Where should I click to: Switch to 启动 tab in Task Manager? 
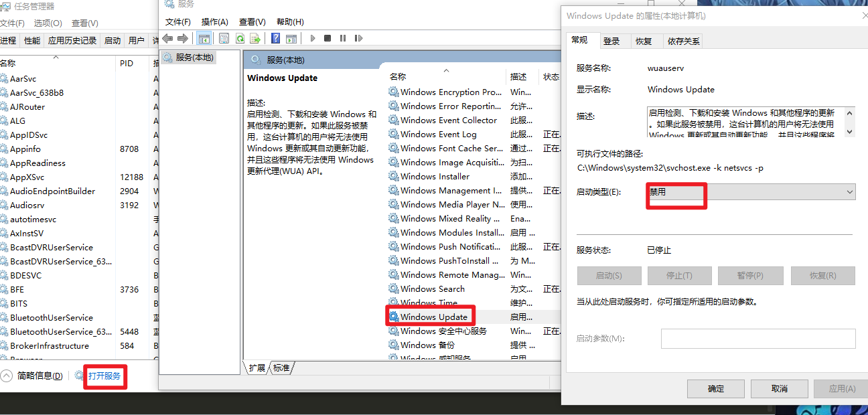(113, 41)
